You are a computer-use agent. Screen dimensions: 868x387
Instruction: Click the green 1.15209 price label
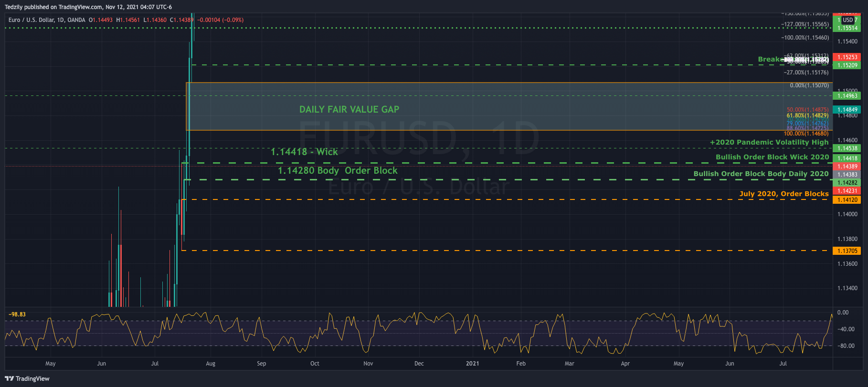tap(847, 65)
